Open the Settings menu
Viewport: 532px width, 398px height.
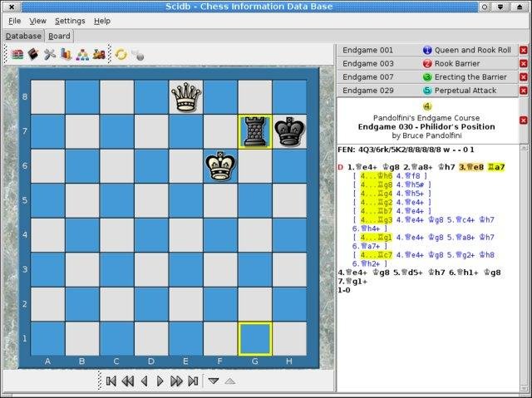point(70,20)
